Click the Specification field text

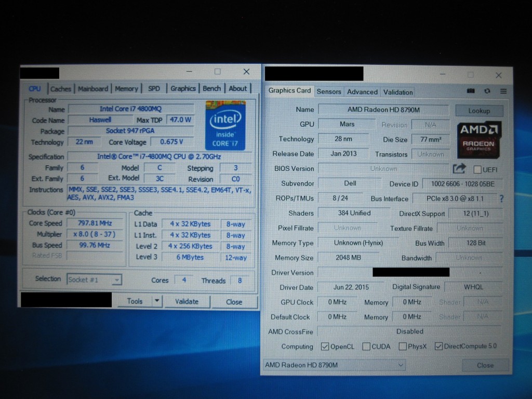[x=159, y=156]
